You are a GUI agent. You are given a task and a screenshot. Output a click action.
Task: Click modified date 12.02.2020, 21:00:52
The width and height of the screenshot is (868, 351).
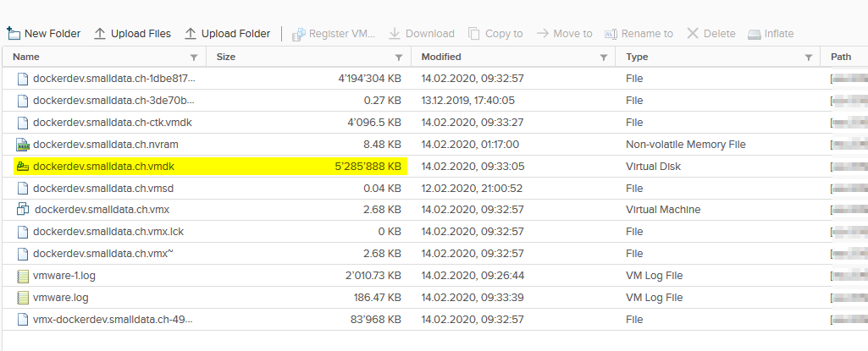pos(473,189)
